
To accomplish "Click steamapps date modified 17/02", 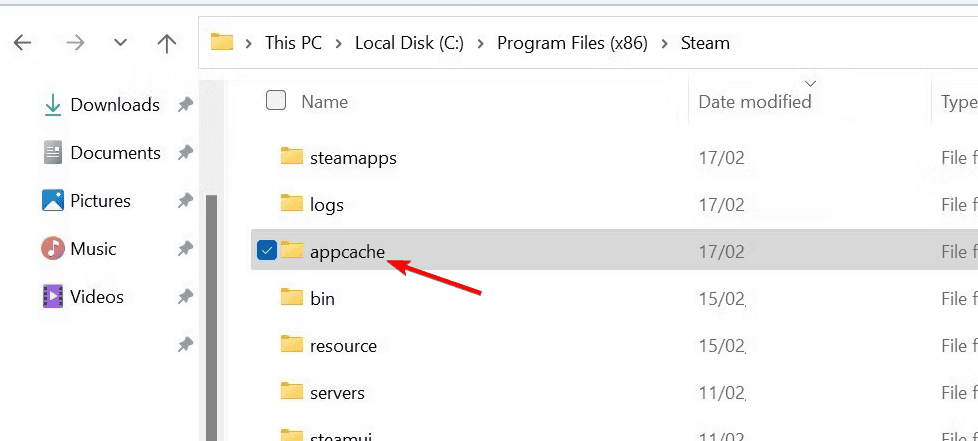I will 722,158.
